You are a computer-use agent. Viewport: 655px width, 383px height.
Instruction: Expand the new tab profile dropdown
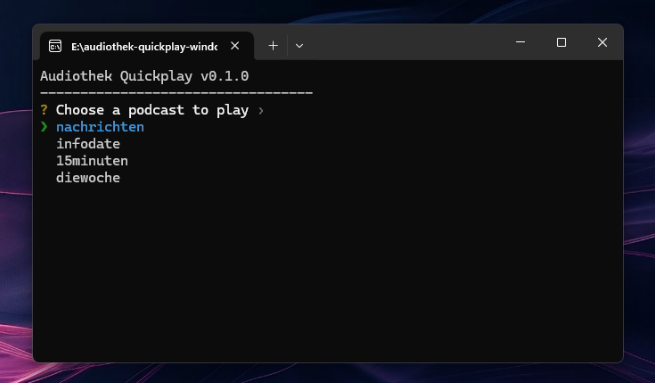299,46
